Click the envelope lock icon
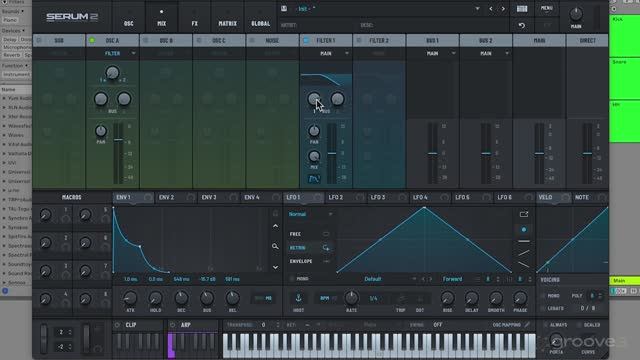 [276, 213]
